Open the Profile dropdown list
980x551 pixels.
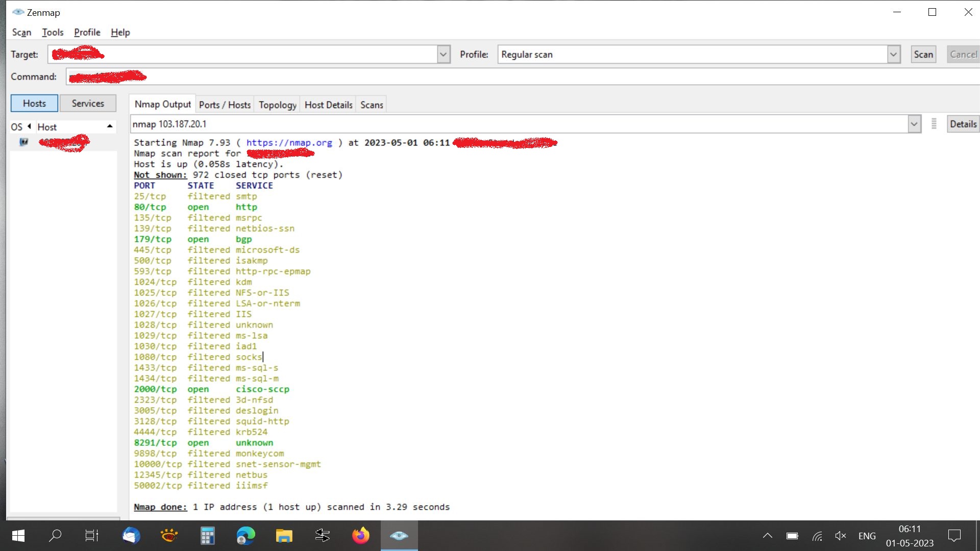(894, 54)
